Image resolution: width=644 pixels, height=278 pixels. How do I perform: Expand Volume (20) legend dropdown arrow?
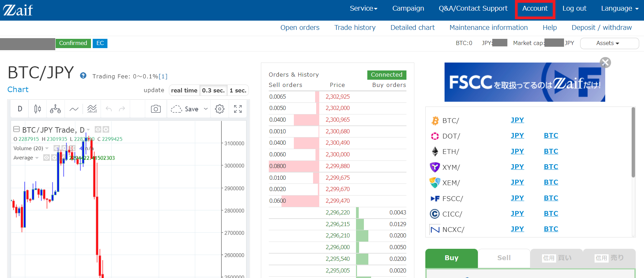[x=47, y=148]
